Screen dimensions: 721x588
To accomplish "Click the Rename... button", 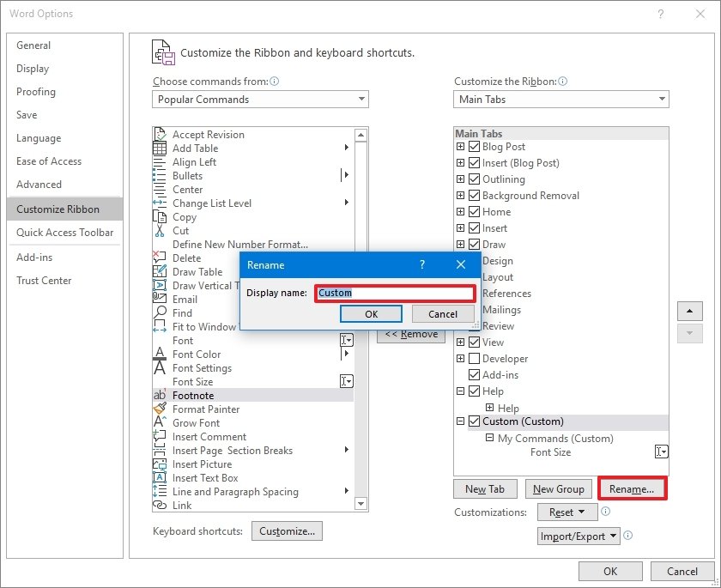I will point(633,488).
